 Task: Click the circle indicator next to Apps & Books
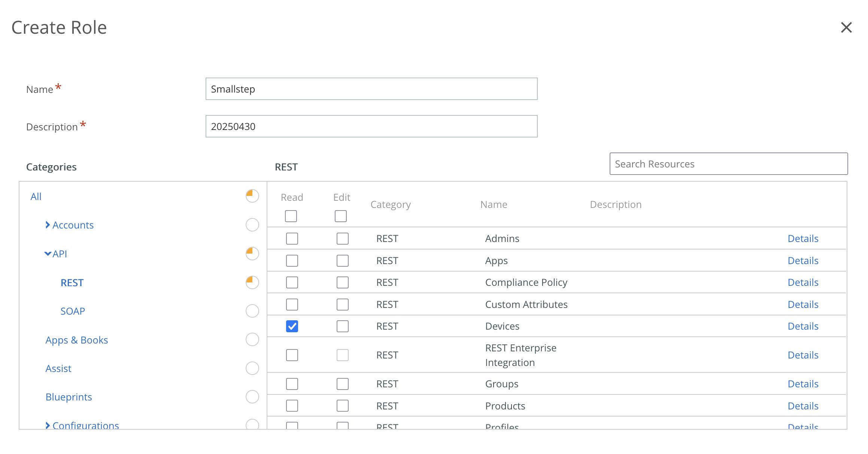252,340
